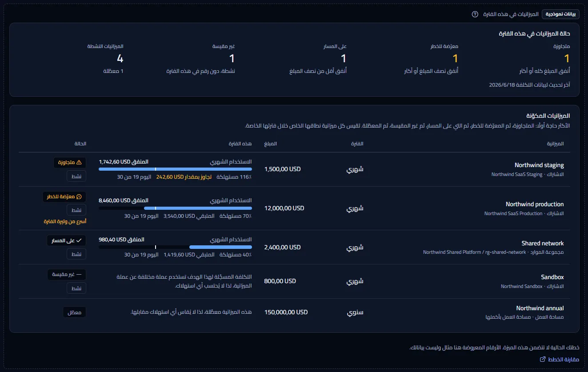
Task: Click the 12,000,00 USD amount
Action: [284, 208]
